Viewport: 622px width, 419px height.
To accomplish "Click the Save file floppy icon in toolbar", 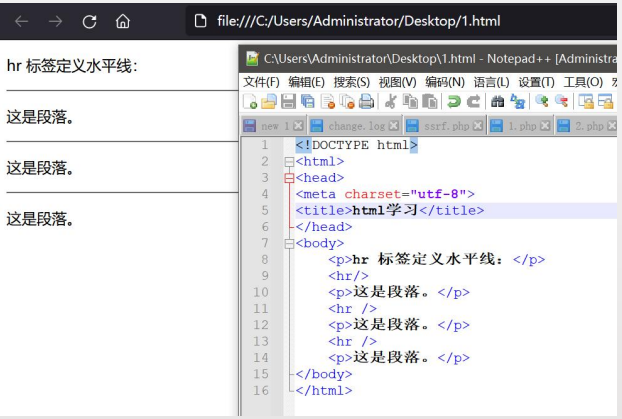I will [x=288, y=101].
